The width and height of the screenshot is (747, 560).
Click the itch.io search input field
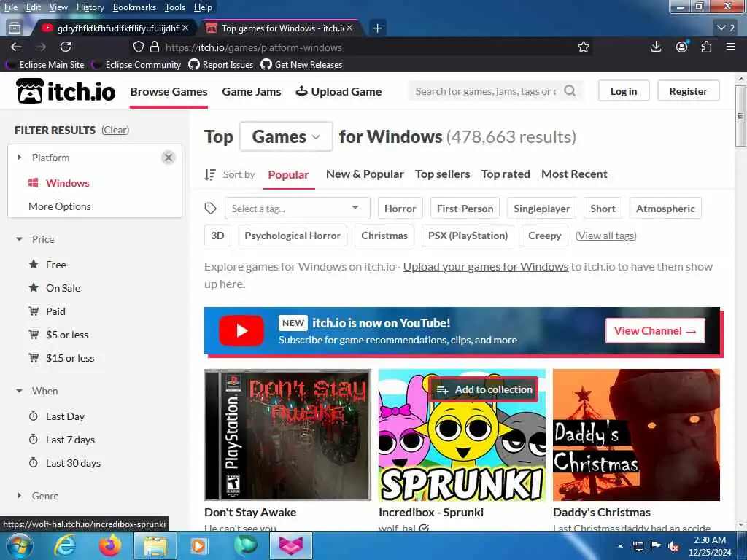[486, 91]
